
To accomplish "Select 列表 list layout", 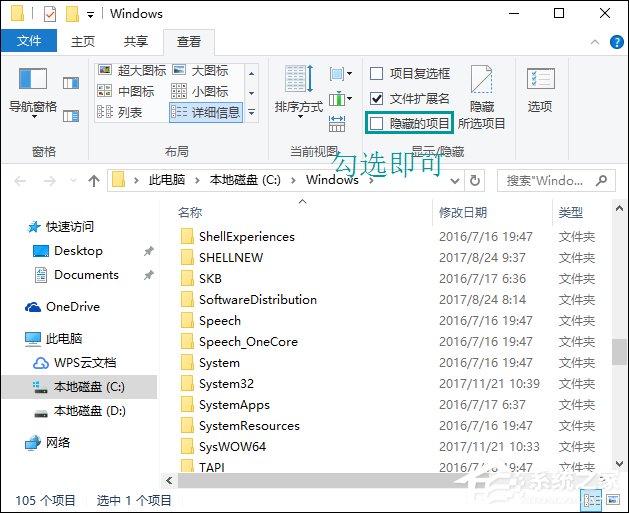I will click(120, 112).
